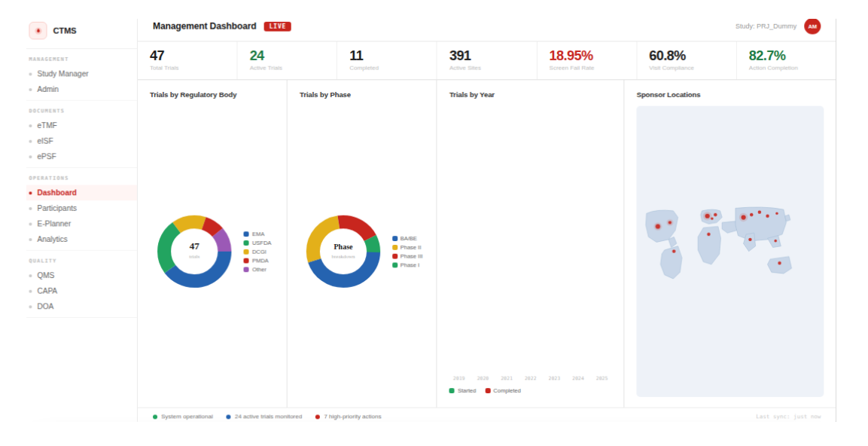Toggle the Started series in chart legend
Viewport: 868px width, 446px height.
pyautogui.click(x=462, y=391)
